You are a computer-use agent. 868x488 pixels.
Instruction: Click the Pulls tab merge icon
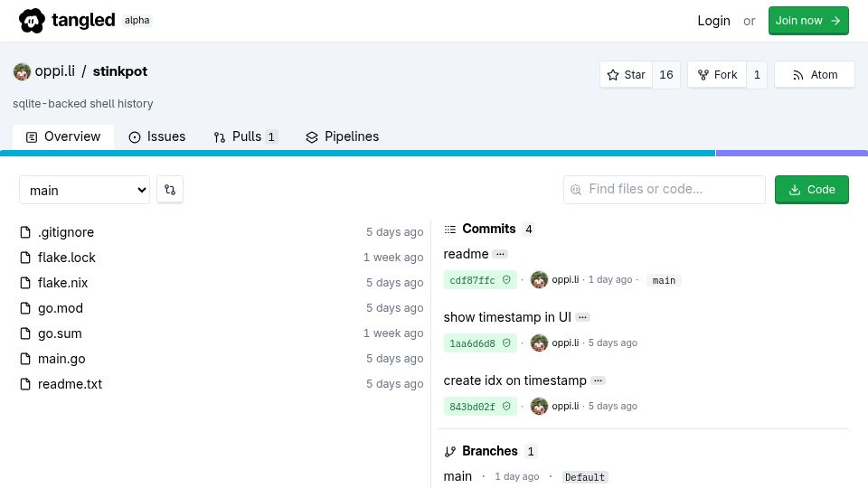[x=220, y=137]
